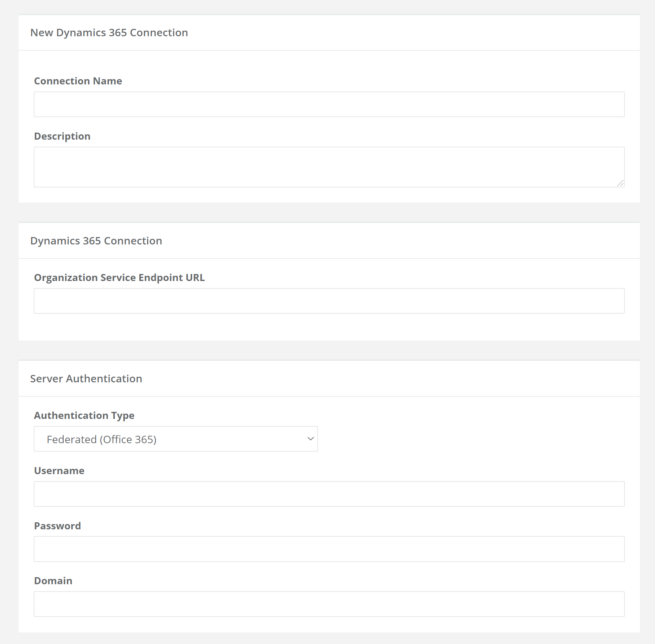This screenshot has width=655, height=644.
Task: Click the New Dynamics 365 Connection heading
Action: 109,33
